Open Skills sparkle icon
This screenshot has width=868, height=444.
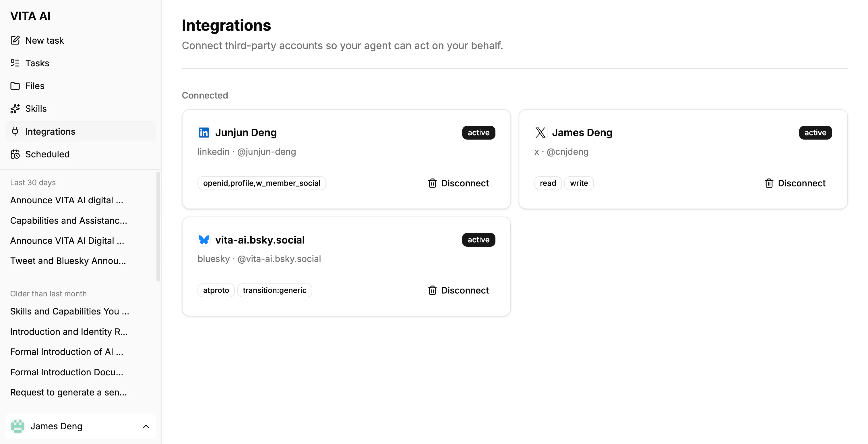pos(15,109)
